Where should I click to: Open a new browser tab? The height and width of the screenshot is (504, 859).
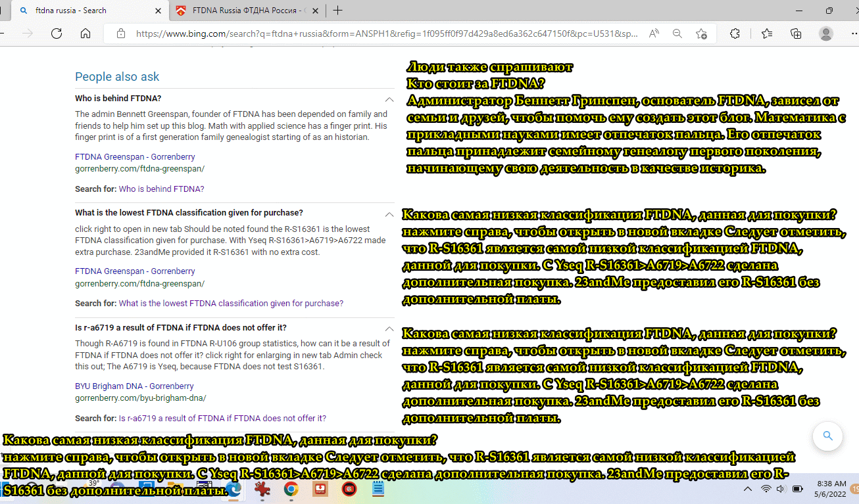[338, 11]
